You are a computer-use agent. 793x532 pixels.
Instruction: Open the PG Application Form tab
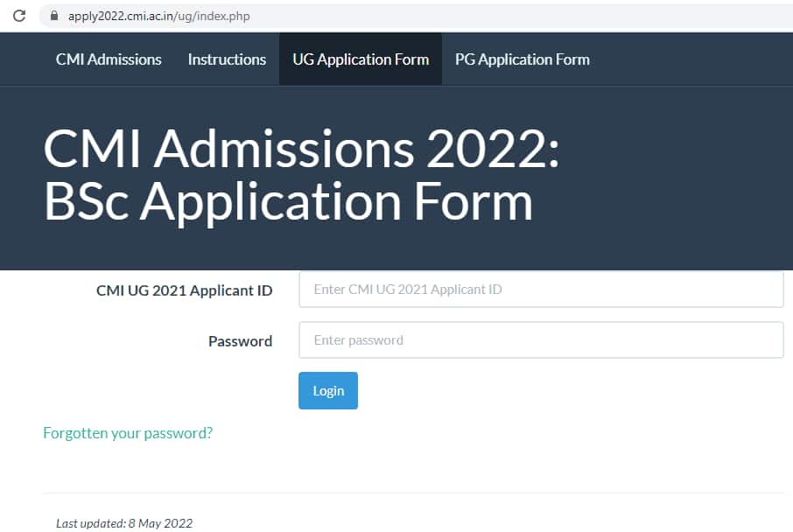pyautogui.click(x=523, y=59)
